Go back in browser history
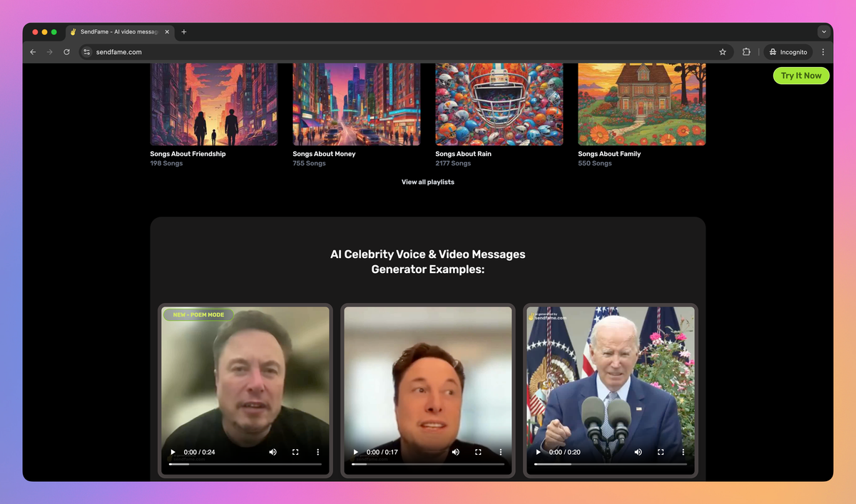 [x=33, y=52]
